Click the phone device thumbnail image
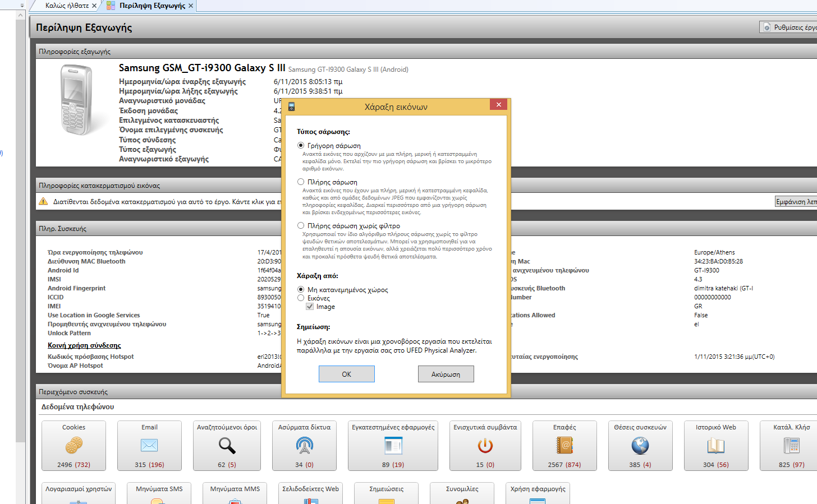 coord(76,100)
